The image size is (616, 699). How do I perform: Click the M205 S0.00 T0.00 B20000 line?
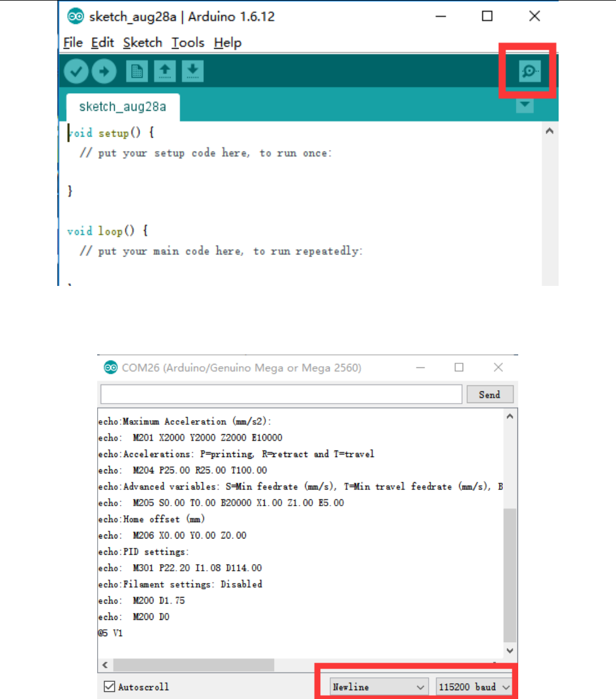pos(221,503)
